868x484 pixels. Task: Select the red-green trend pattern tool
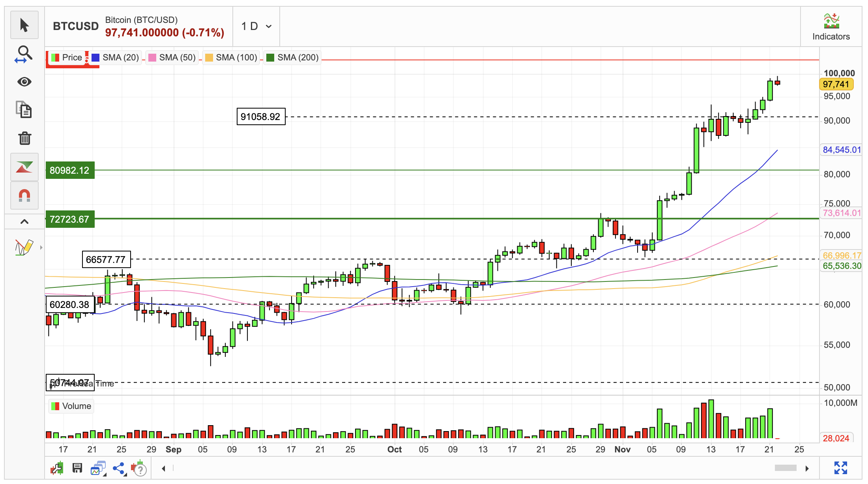24,167
